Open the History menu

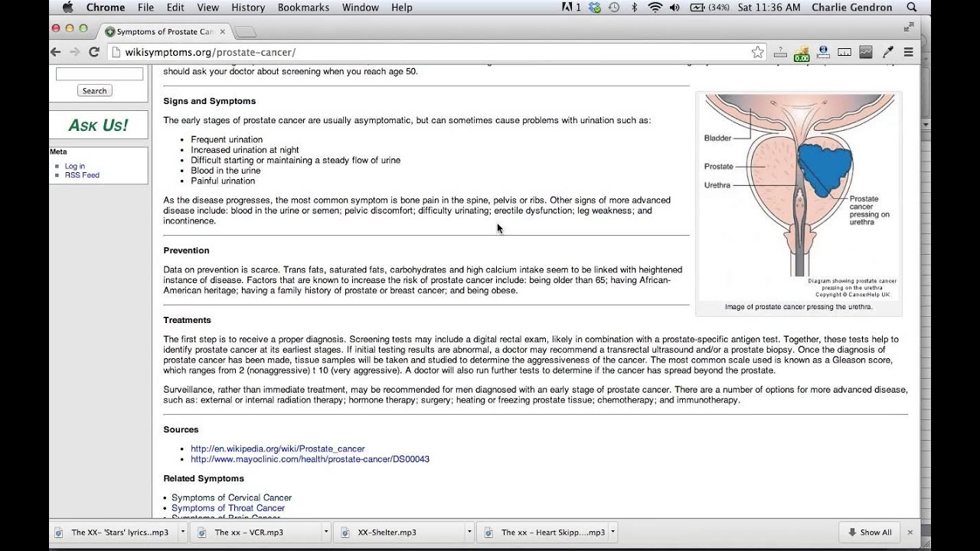248,8
